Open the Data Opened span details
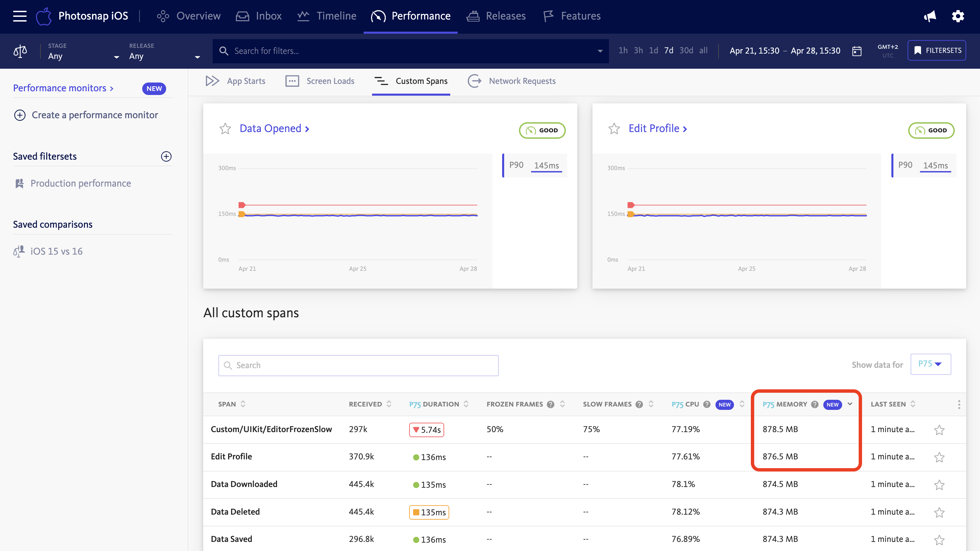Screen dimensions: 980x551 click(x=274, y=129)
